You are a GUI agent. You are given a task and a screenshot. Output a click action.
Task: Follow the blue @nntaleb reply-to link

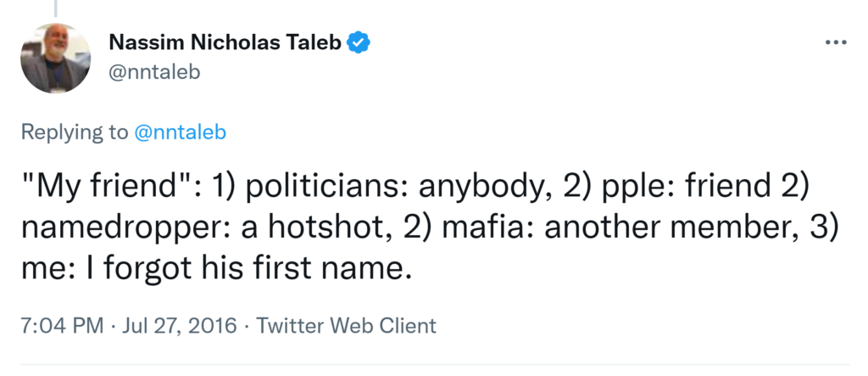pos(181,132)
